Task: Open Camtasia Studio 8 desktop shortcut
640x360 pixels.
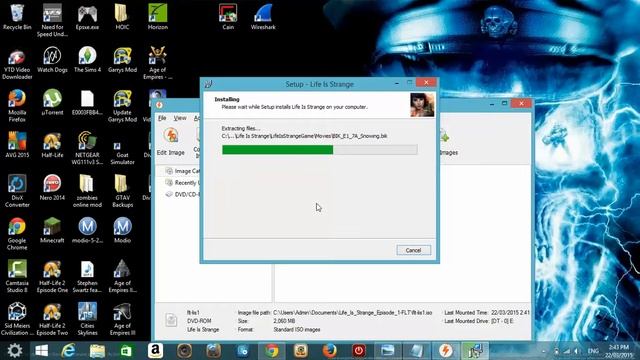Action: click(x=17, y=276)
